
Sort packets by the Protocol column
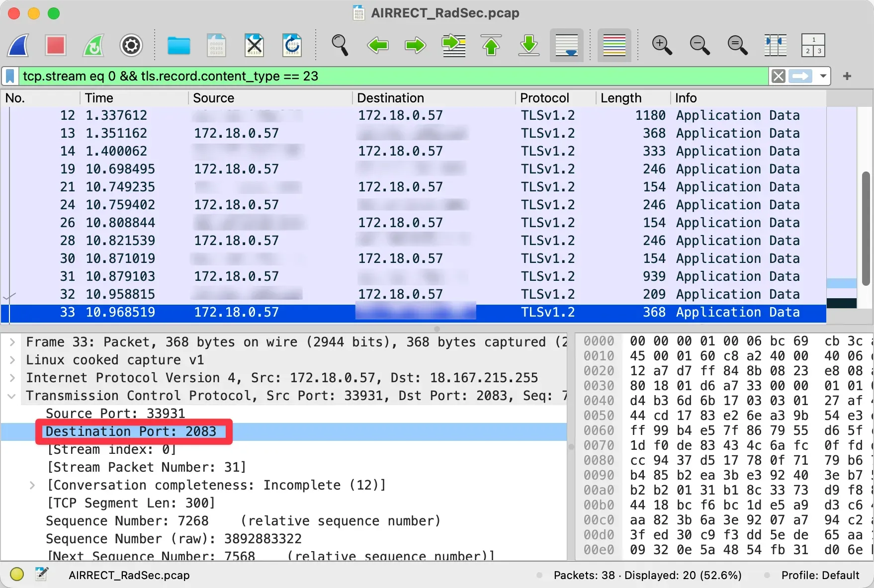(x=544, y=98)
